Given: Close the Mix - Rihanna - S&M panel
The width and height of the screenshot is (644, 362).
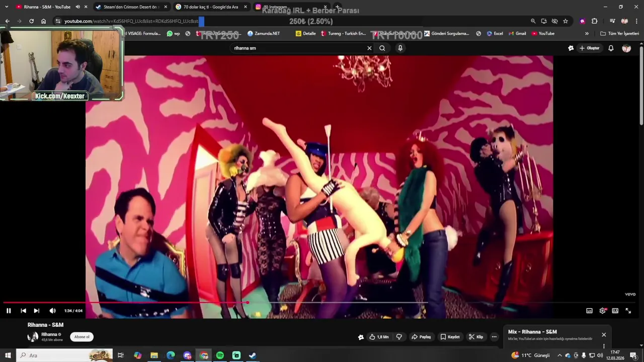Looking at the screenshot, I should click(604, 335).
